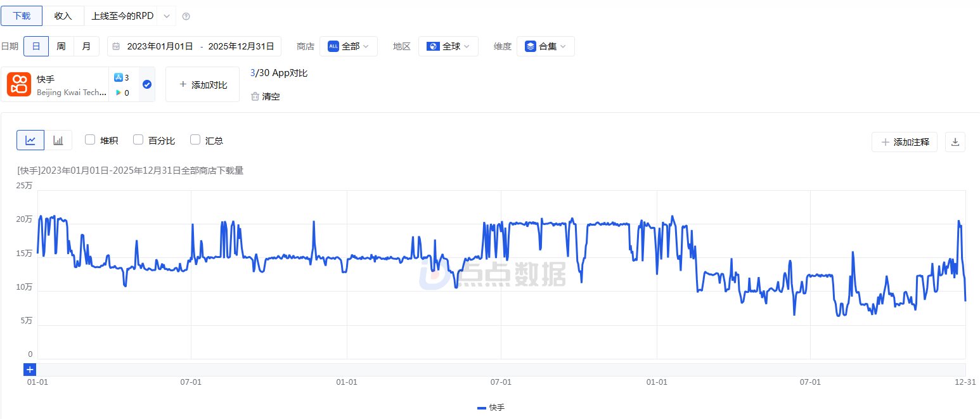This screenshot has width=980, height=419.
Task: Open the 商店 全部 dropdown
Action: [348, 46]
